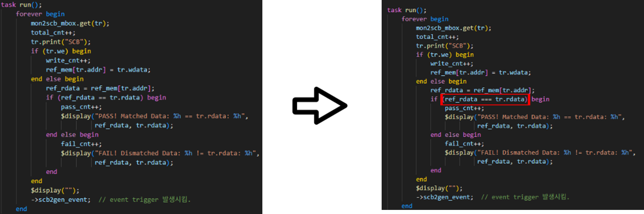This screenshot has width=644, height=214.
Task: Click 'mon2scb_mbox.get(tr);' in the right snippet
Action: coord(453,28)
